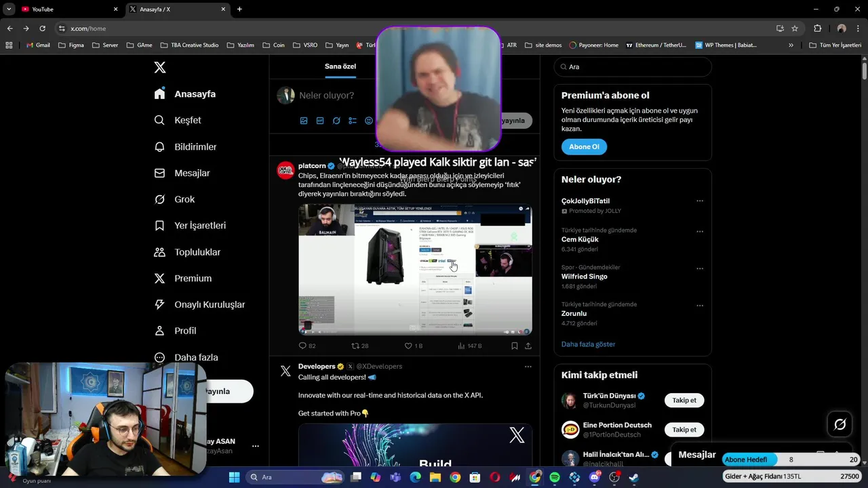Screen dimensions: 868x488
Task: Open Yer İşaretleri bookmarks in sidebar
Action: 190,225
